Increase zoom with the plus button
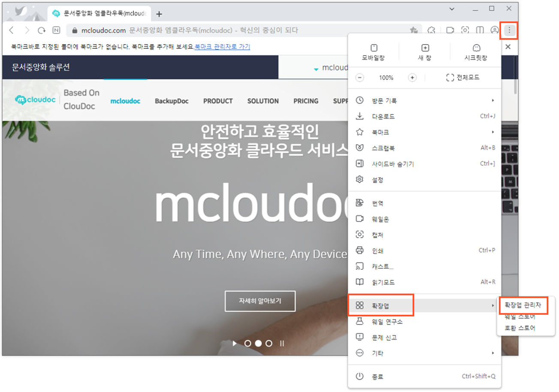The width and height of the screenshot is (559, 392). (x=412, y=78)
